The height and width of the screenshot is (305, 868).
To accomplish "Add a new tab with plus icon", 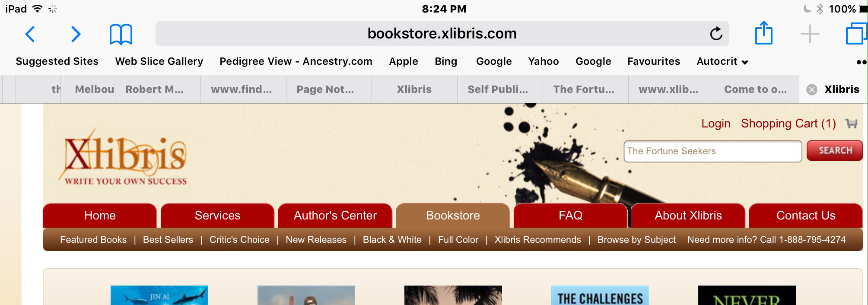I will [810, 34].
